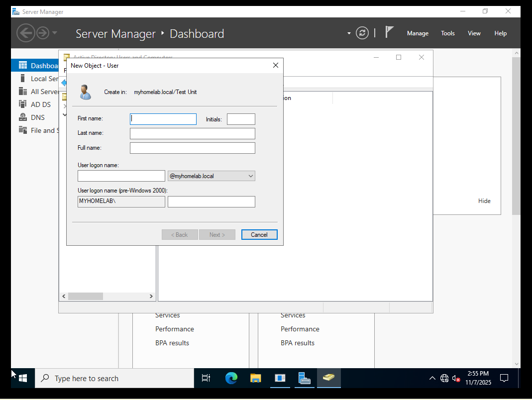Open the Manage menu
Screen dimensions: 532x400
pos(418,33)
